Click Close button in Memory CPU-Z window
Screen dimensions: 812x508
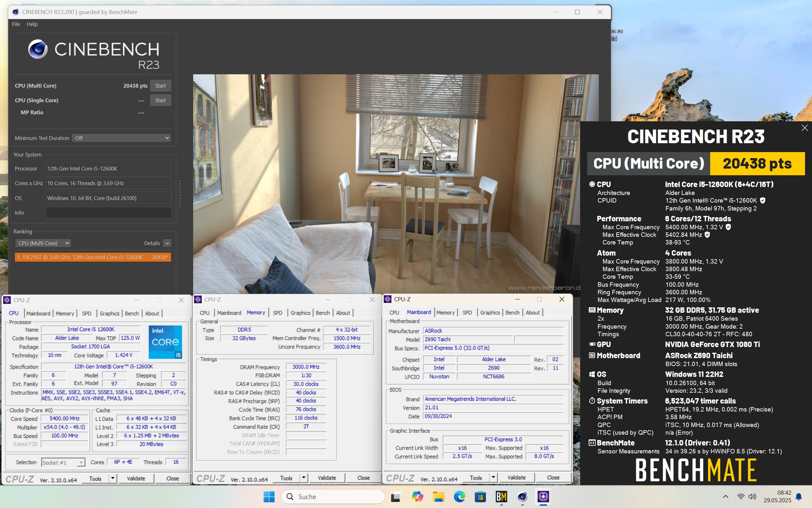pos(363,478)
